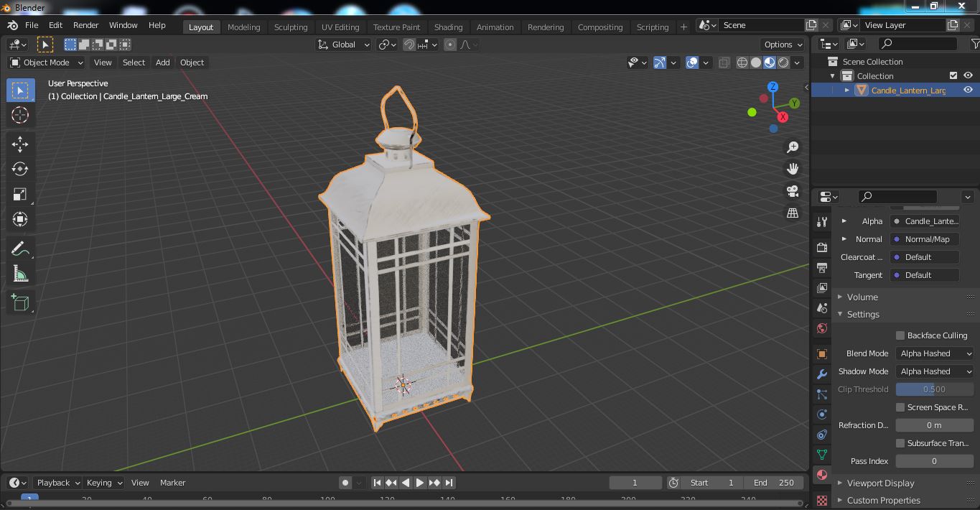Select the Select Box tool
Image resolution: width=980 pixels, height=510 pixels.
[x=20, y=90]
